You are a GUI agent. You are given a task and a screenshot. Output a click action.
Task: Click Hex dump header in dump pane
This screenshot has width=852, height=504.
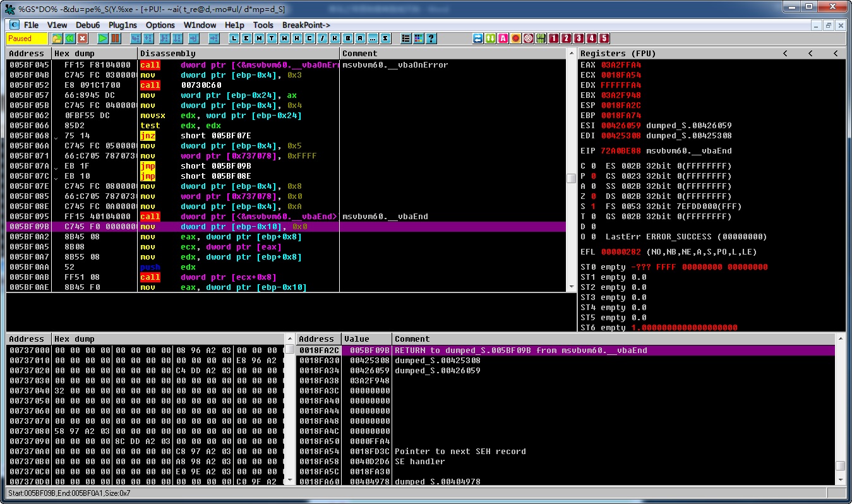pos(168,339)
